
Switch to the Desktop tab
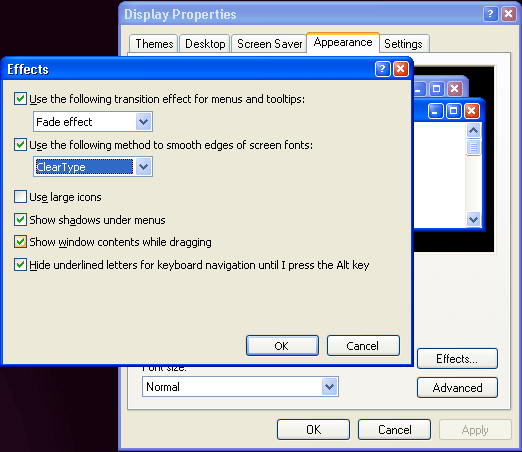click(205, 44)
